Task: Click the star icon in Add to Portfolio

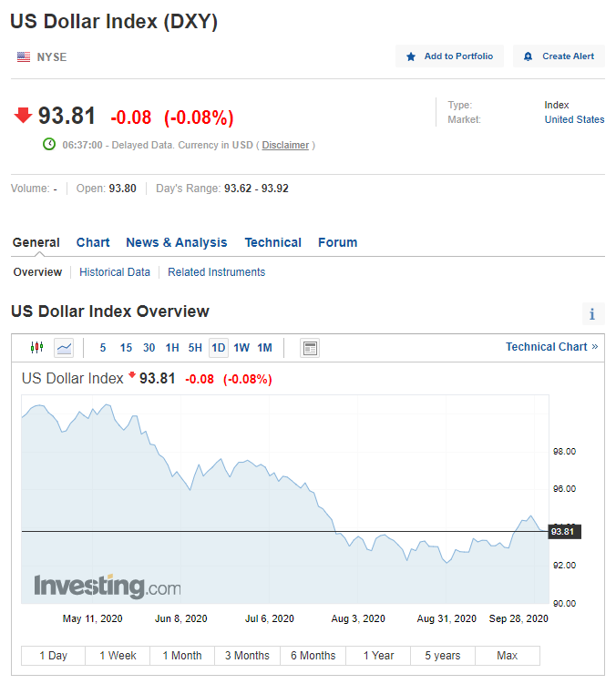Action: point(411,56)
